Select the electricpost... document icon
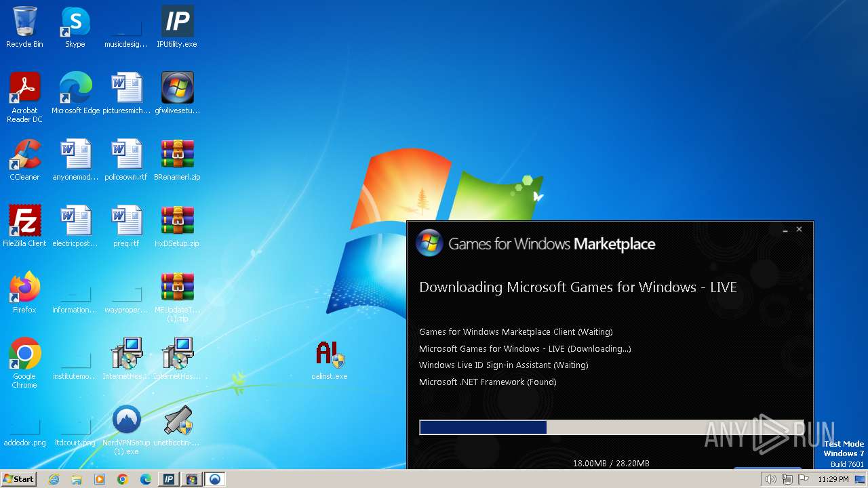 pos(75,226)
